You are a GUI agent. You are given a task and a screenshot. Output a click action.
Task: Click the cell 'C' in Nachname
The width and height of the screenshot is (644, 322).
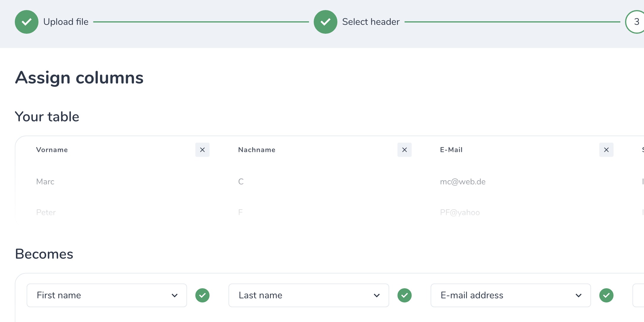[241, 182]
